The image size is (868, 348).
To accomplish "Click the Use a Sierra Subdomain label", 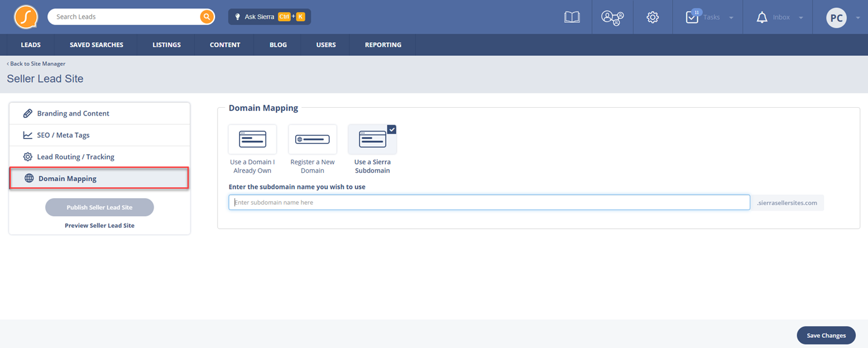I will tap(372, 166).
